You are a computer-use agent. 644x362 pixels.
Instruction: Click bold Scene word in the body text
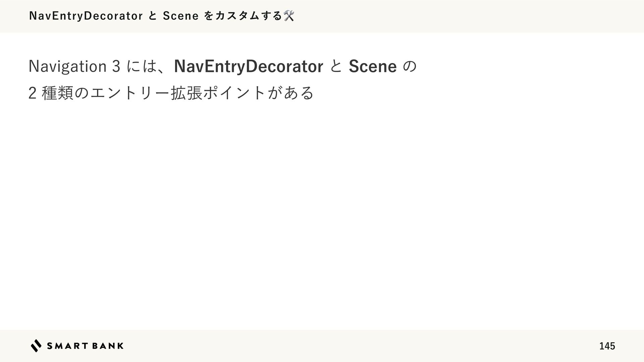[x=373, y=66]
